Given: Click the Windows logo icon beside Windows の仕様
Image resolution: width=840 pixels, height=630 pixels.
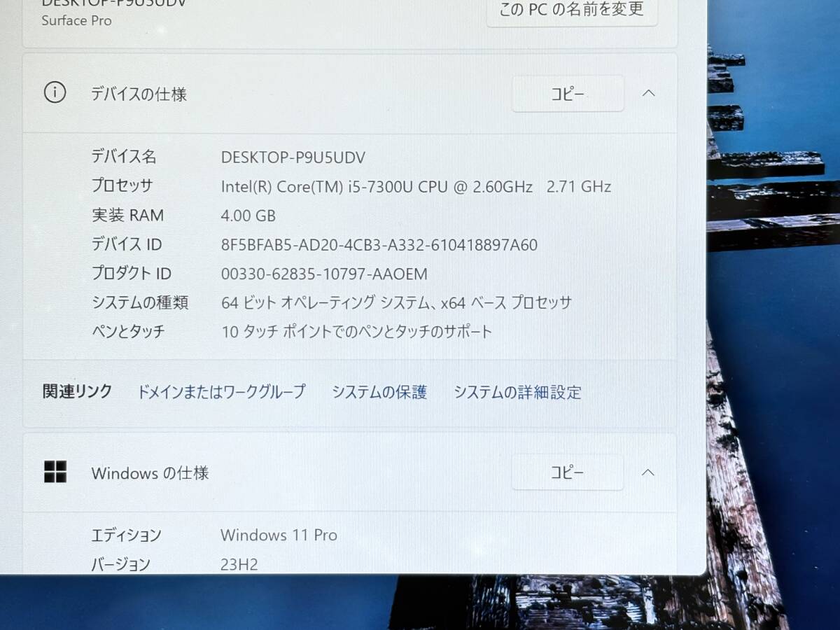Looking at the screenshot, I should pyautogui.click(x=55, y=472).
